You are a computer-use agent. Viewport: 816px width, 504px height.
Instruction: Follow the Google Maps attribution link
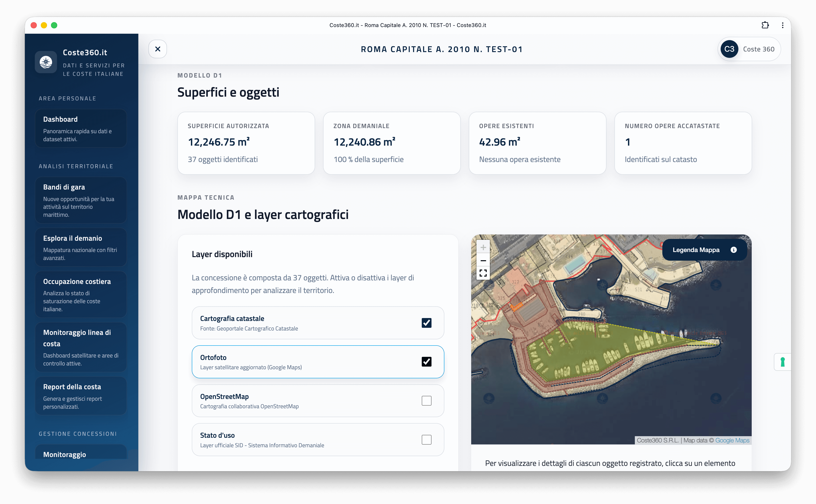coord(732,440)
